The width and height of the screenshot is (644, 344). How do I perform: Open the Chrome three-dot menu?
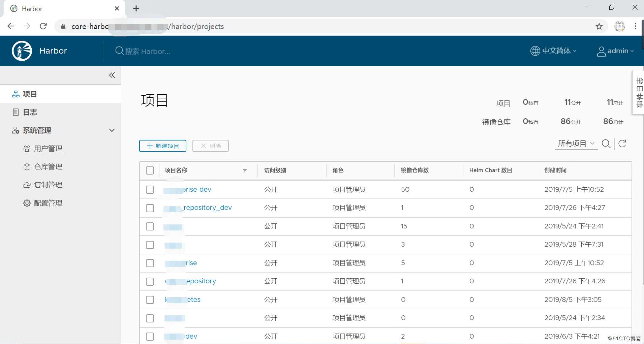pyautogui.click(x=636, y=26)
